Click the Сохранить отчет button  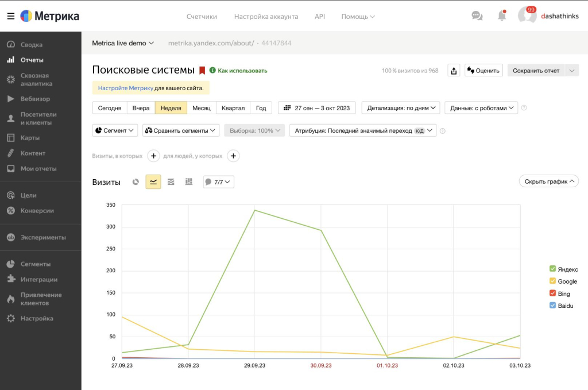pyautogui.click(x=536, y=71)
